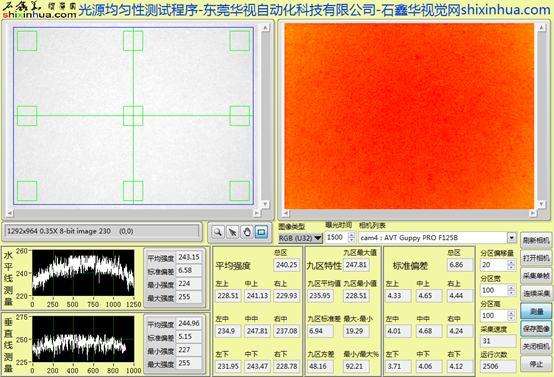Viewport: 554px width, 377px height.
Task: Decrease exposure time with down stepper
Action: 352,240
